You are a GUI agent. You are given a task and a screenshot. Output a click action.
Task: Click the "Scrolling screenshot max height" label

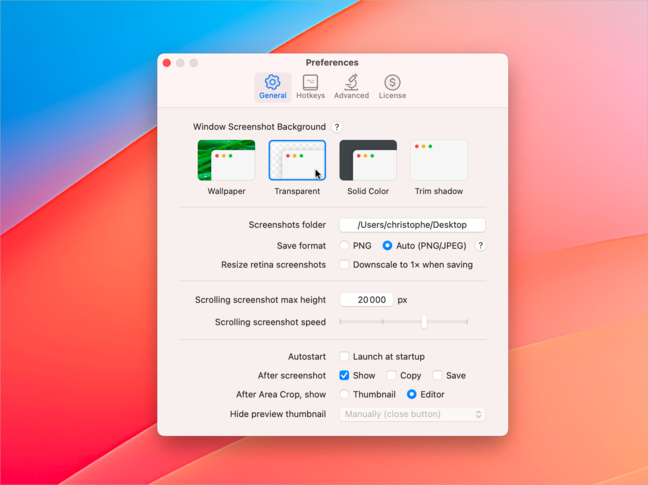click(260, 300)
